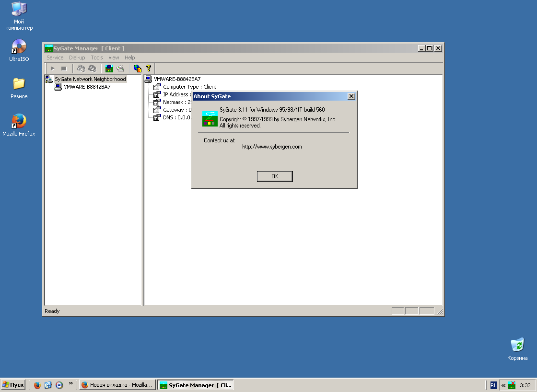Image resolution: width=537 pixels, height=392 pixels.
Task: Click the Stop square toolbar icon
Action: point(64,69)
